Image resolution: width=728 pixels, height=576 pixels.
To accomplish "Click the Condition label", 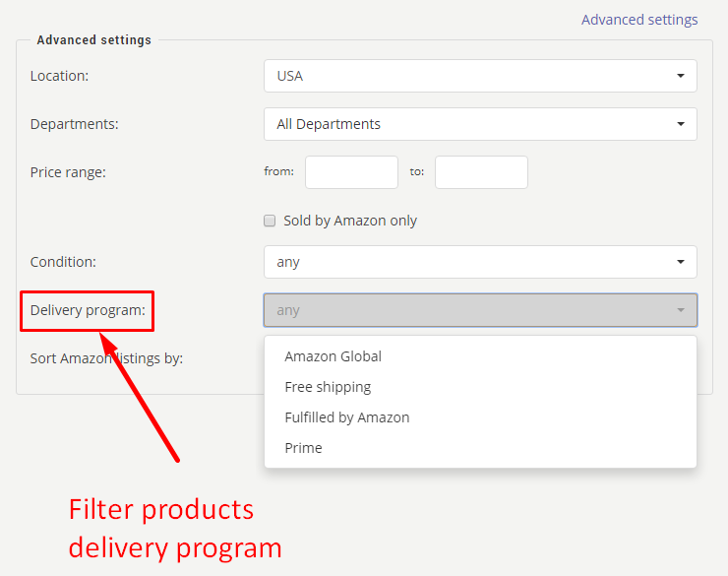I will pos(63,262).
